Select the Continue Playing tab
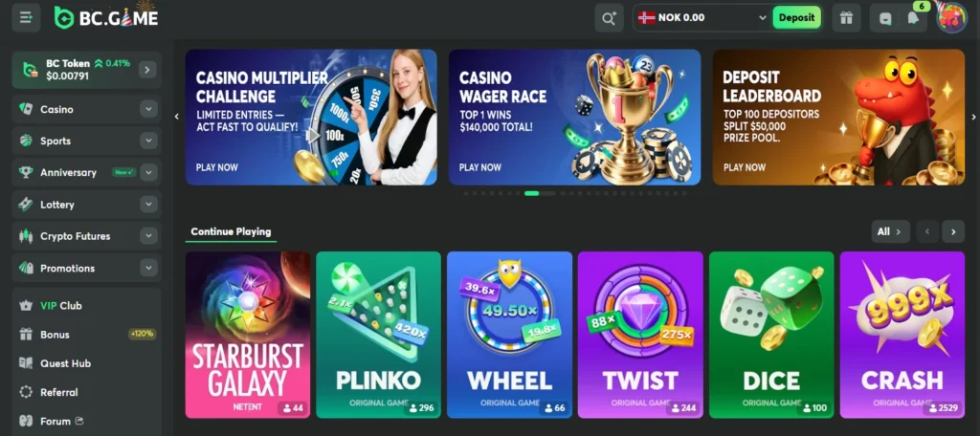This screenshot has height=436, width=980. pos(231,231)
